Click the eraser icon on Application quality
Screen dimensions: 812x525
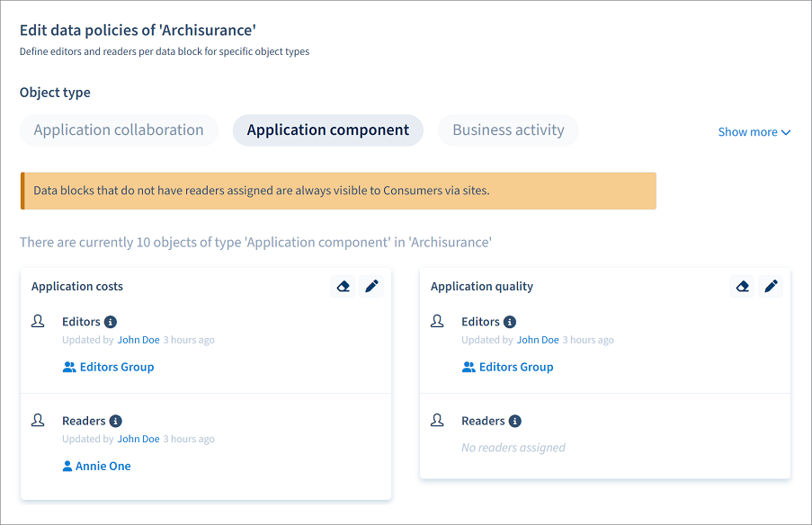point(742,287)
